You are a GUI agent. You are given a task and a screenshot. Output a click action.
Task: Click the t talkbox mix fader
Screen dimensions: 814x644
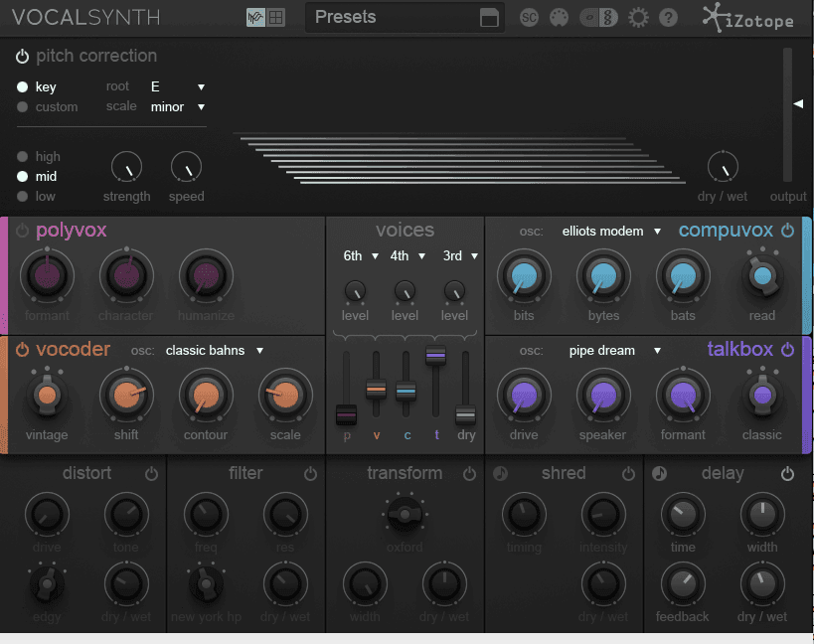(x=436, y=355)
